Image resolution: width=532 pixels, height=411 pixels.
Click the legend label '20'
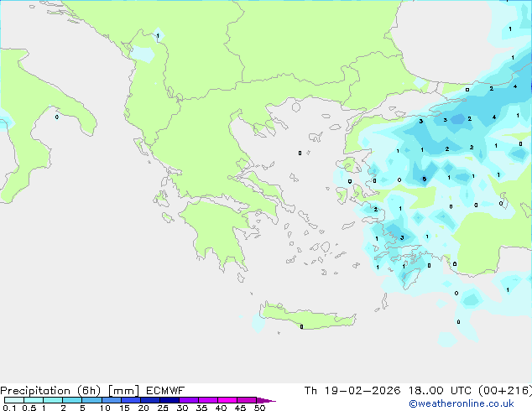pyautogui.click(x=143, y=408)
